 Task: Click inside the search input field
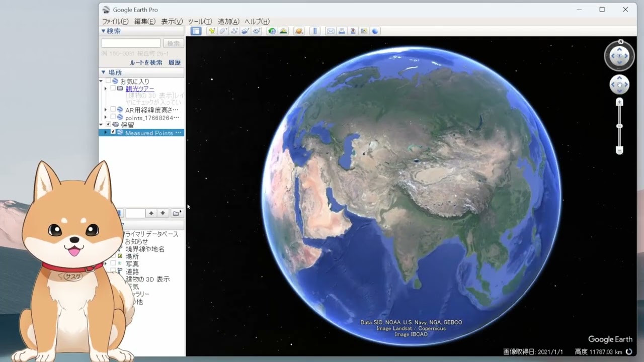pos(131,43)
